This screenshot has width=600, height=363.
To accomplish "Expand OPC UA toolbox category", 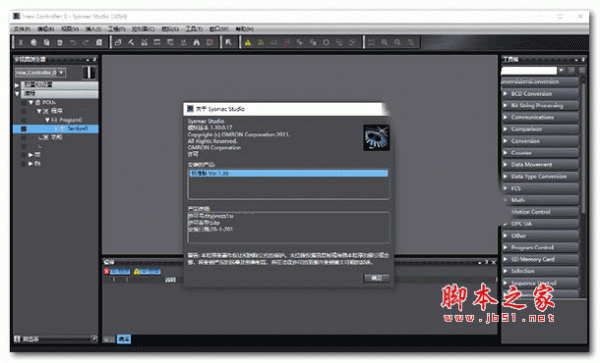I will tap(540, 224).
